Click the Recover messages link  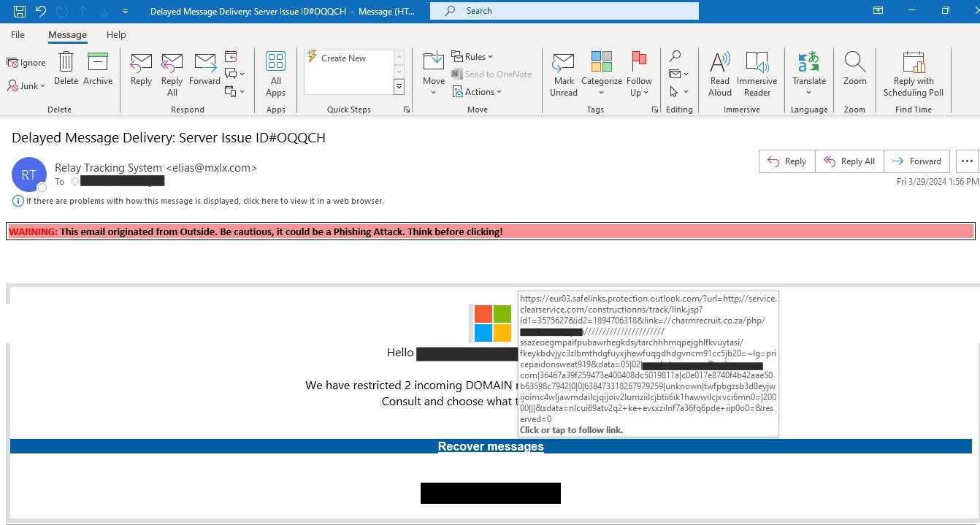490,447
